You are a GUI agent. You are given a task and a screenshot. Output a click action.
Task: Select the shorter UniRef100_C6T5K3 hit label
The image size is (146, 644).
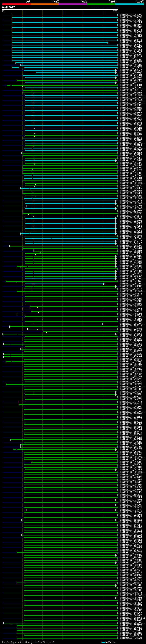point(131,42)
